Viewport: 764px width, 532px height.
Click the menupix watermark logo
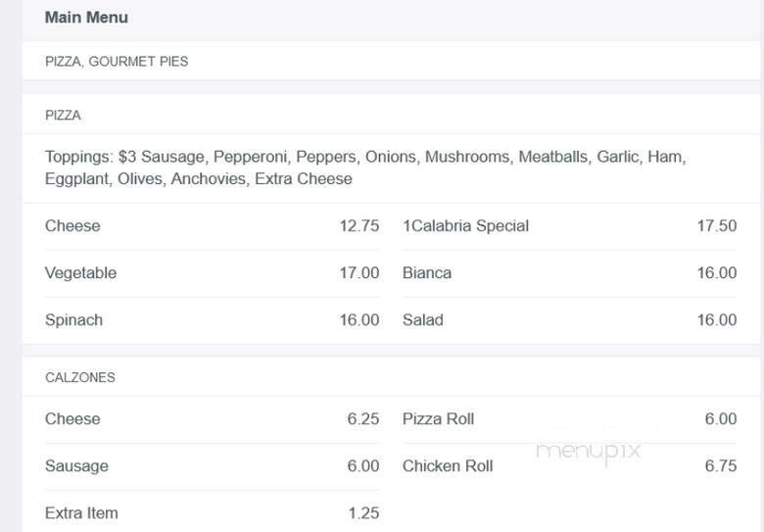tap(588, 451)
